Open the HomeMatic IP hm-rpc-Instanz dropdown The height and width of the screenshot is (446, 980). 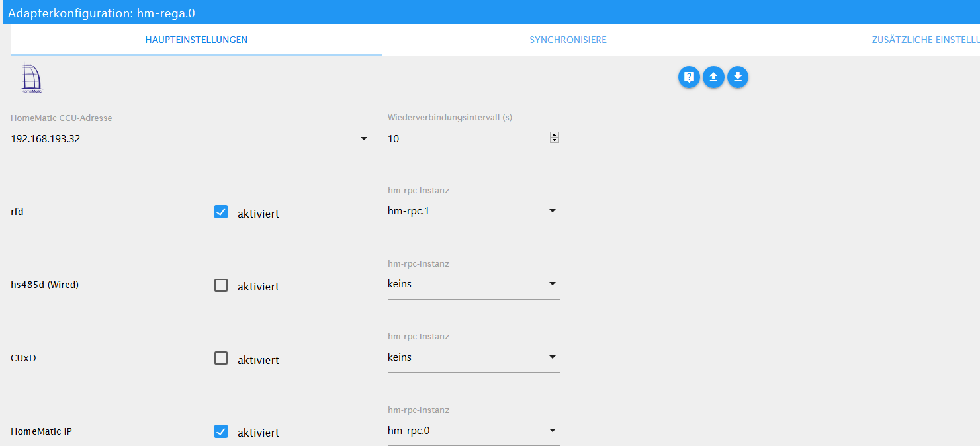(x=474, y=431)
